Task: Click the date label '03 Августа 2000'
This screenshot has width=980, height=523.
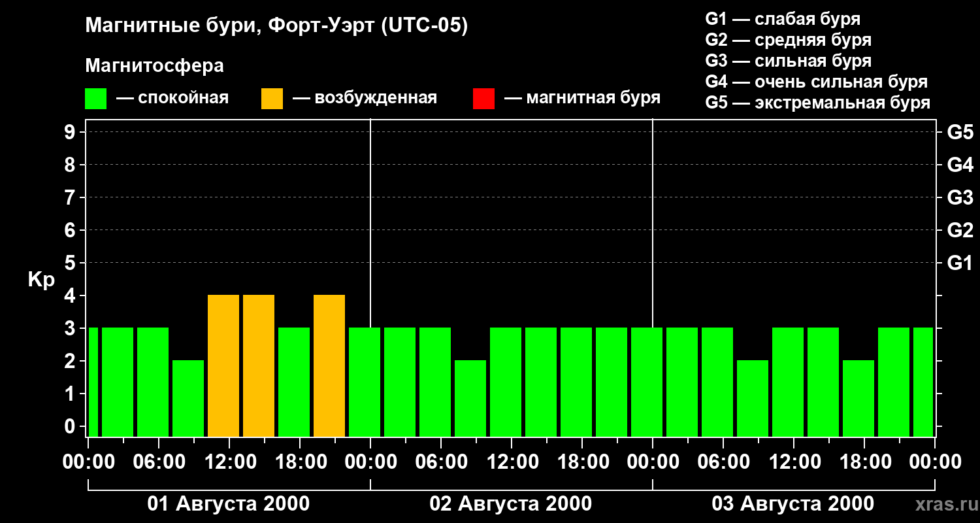Action: click(793, 504)
